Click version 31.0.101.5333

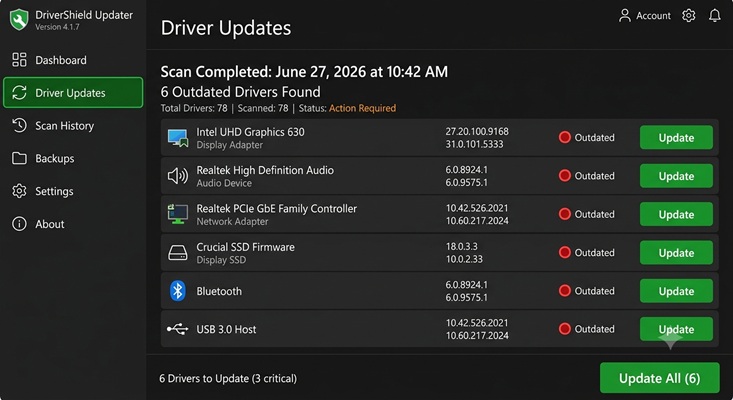(x=474, y=144)
